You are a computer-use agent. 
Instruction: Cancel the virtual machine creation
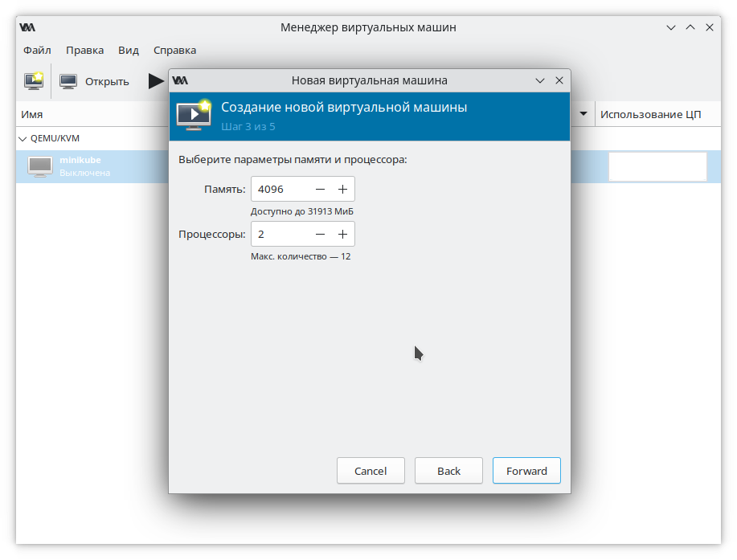pyautogui.click(x=371, y=471)
